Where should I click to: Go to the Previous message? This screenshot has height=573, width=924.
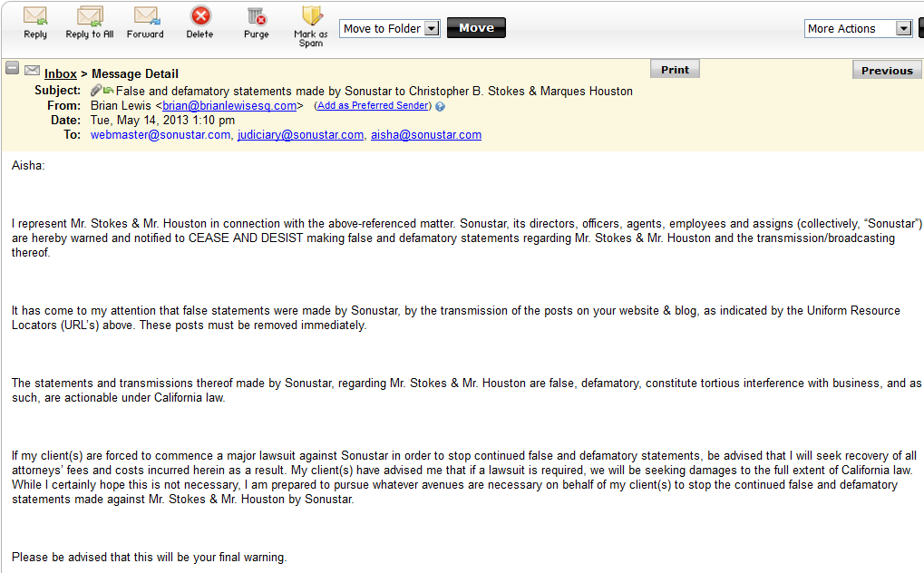coord(887,70)
